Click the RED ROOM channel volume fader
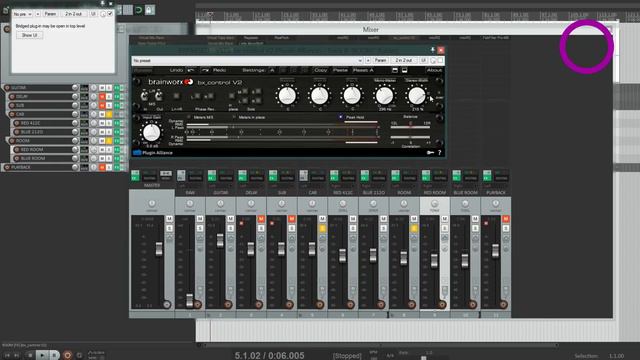The height and width of the screenshot is (360, 640). pyautogui.click(x=434, y=260)
